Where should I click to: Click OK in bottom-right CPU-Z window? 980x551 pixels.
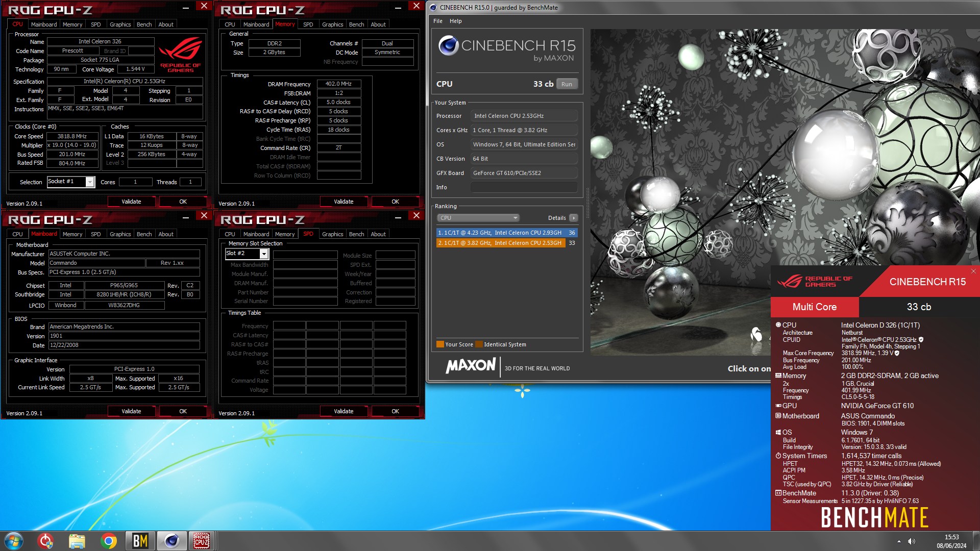tap(395, 411)
